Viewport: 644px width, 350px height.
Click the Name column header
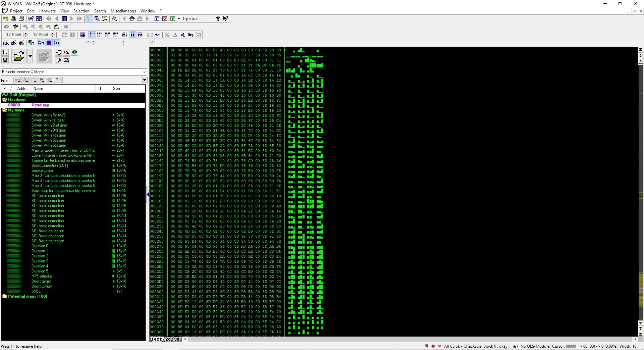click(x=38, y=89)
